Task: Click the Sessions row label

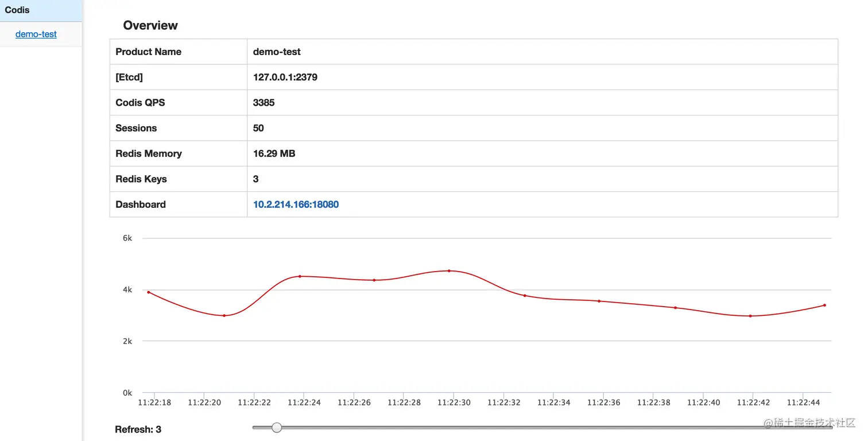Action: [136, 128]
